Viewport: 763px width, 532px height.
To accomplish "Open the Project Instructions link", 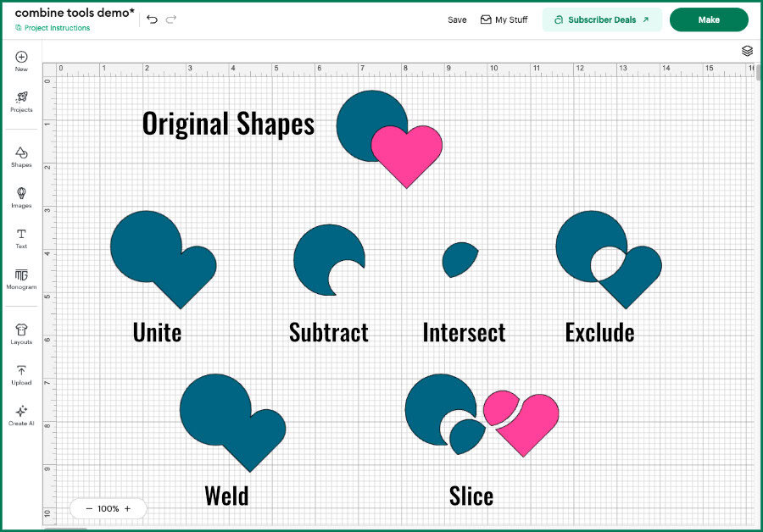I will (53, 28).
